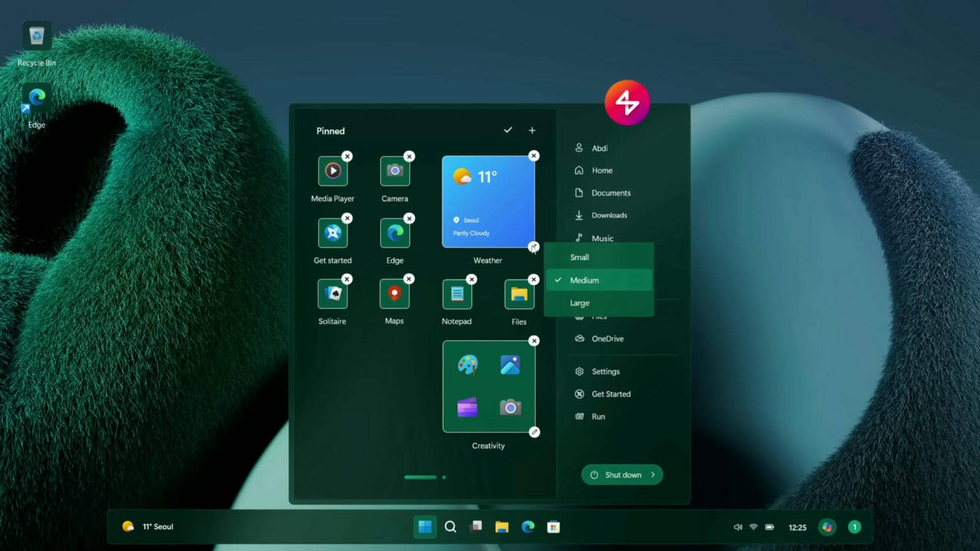Viewport: 980px width, 551px height.
Task: Open the Abdi user profile
Action: [x=600, y=148]
